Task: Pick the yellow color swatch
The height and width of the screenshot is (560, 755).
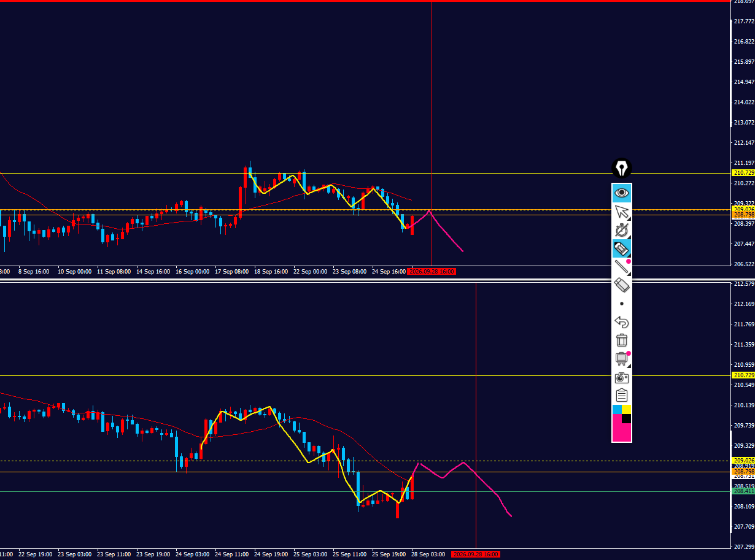Action: [x=626, y=409]
